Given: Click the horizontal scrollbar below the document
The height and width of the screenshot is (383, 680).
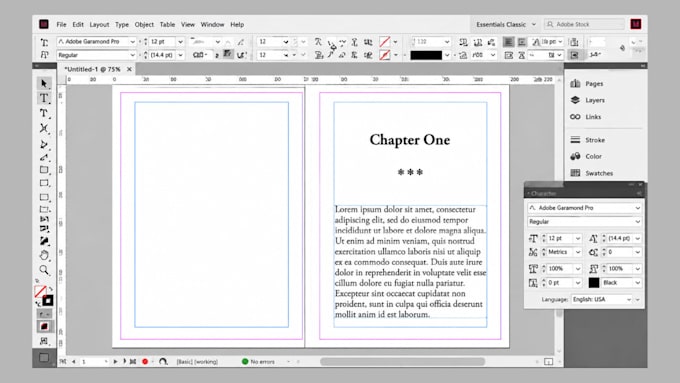Looking at the screenshot, I should (402, 361).
